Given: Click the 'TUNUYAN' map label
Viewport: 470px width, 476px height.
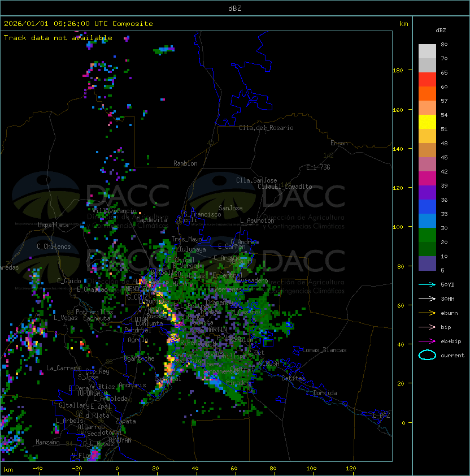Looking at the screenshot, I should point(120,440).
